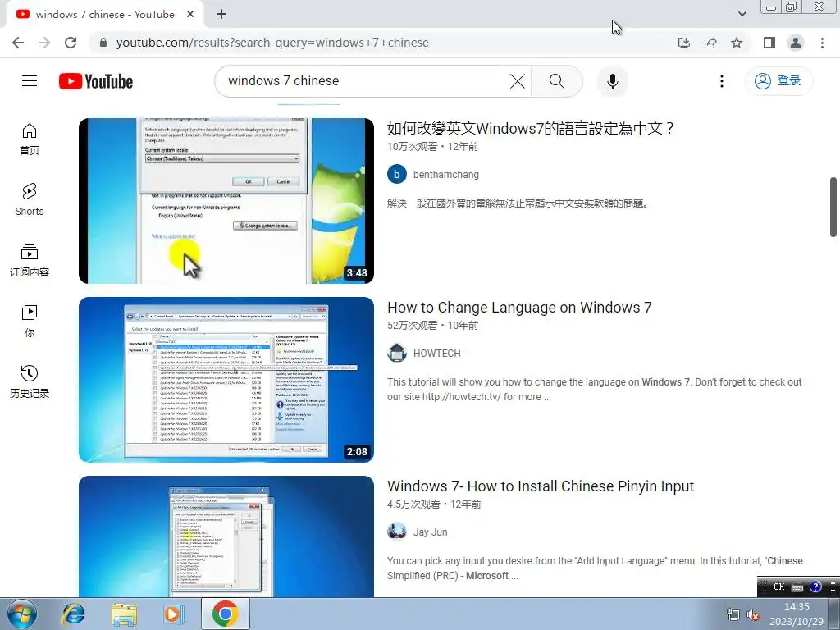Screen dimensions: 840x630
Task: Click the language bar keyboard icon
Action: (x=797, y=587)
